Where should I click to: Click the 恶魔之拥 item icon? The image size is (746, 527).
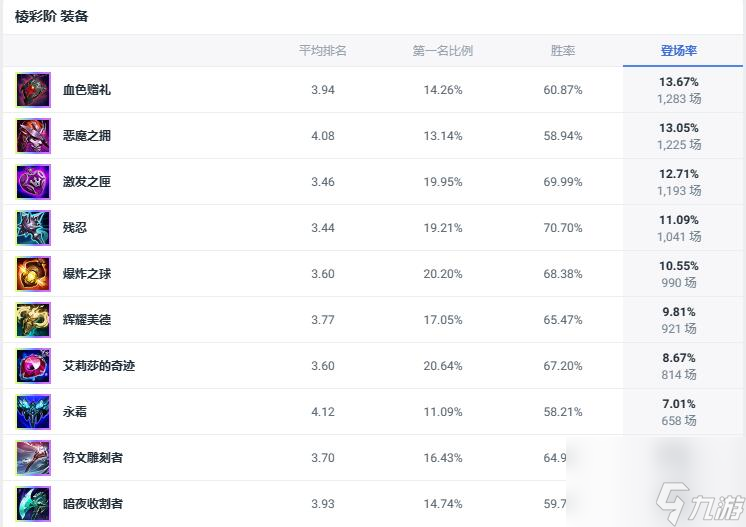[33, 136]
